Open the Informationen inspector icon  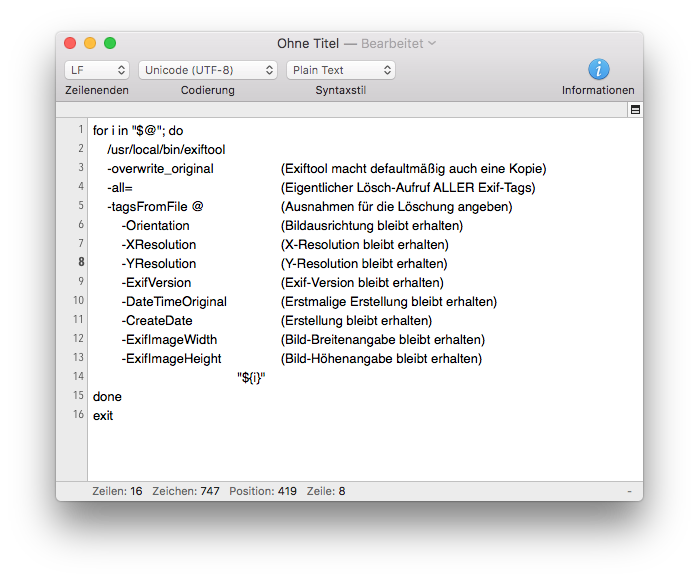598,69
